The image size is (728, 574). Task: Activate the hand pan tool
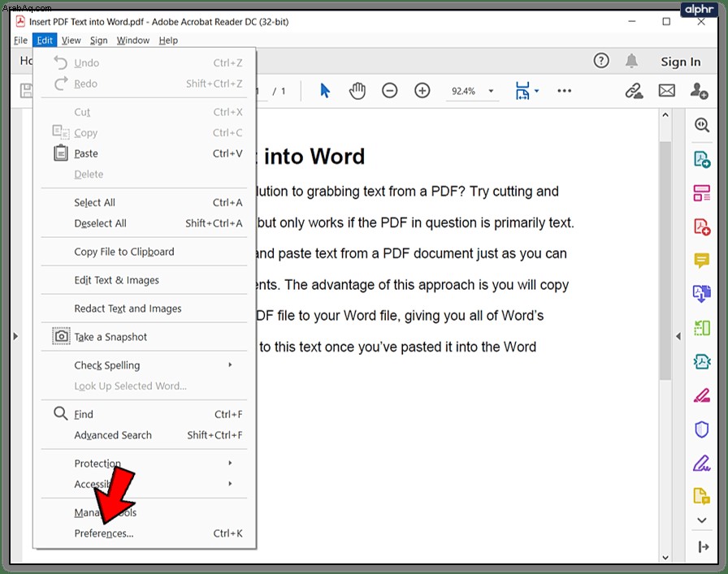(x=357, y=90)
